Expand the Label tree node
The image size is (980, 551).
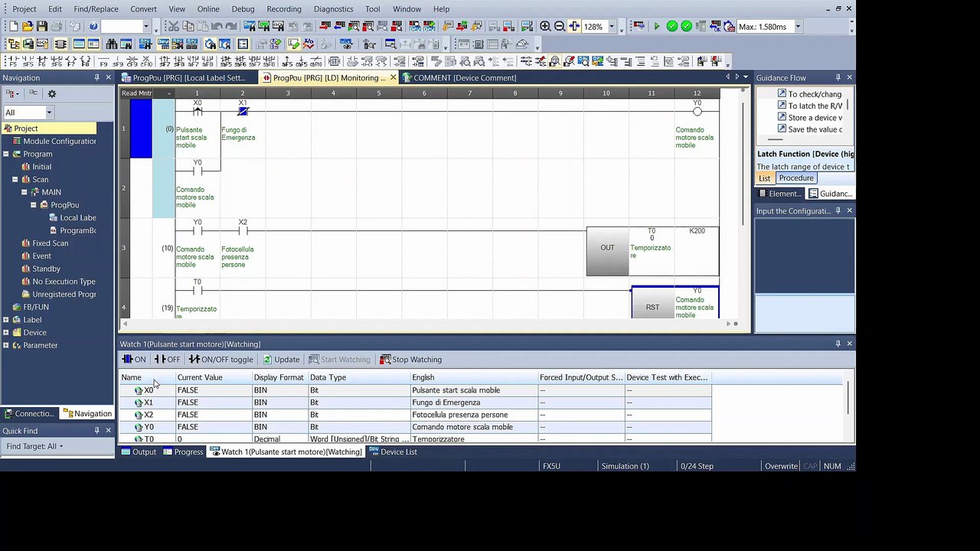pos(5,320)
